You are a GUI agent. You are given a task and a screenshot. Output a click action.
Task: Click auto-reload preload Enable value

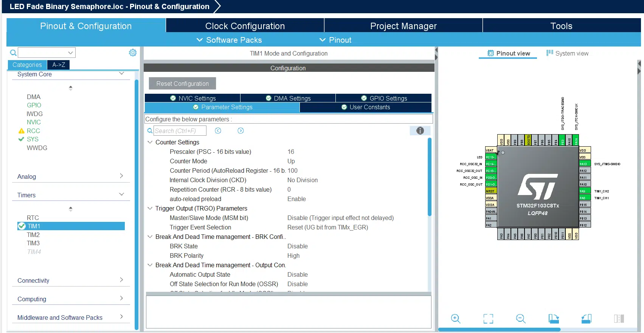(296, 199)
